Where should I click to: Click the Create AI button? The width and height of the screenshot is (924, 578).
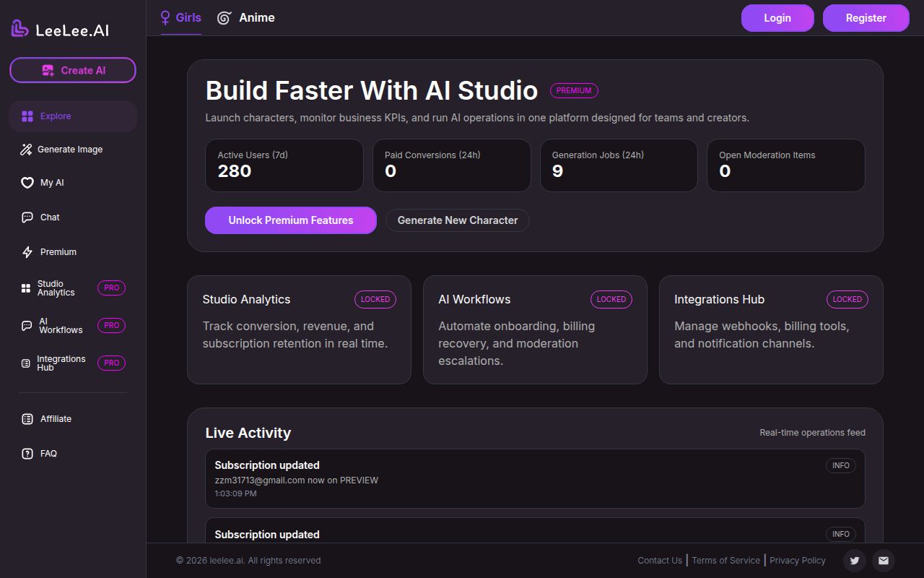[73, 70]
